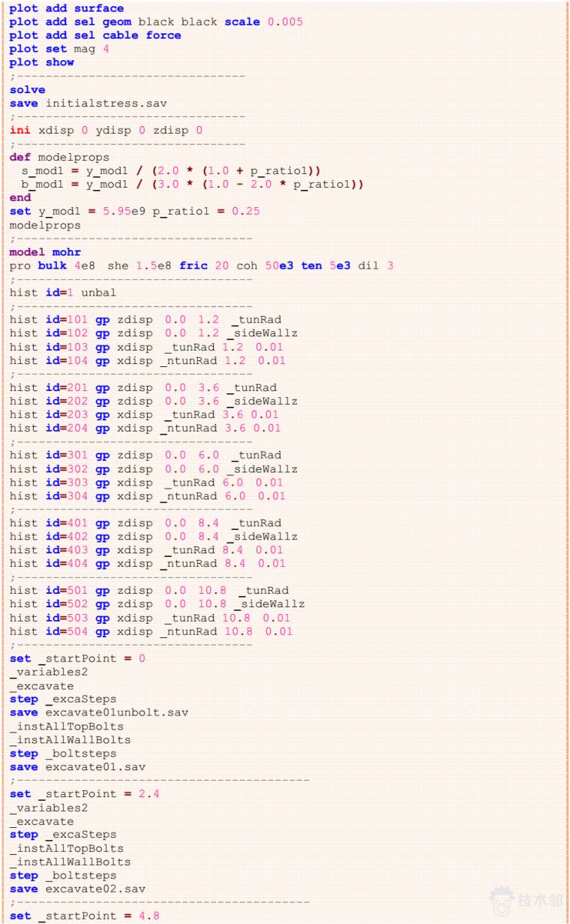Image resolution: width=570 pixels, height=924 pixels.
Task: Click the 'hist id=501' line
Action: tap(149, 591)
